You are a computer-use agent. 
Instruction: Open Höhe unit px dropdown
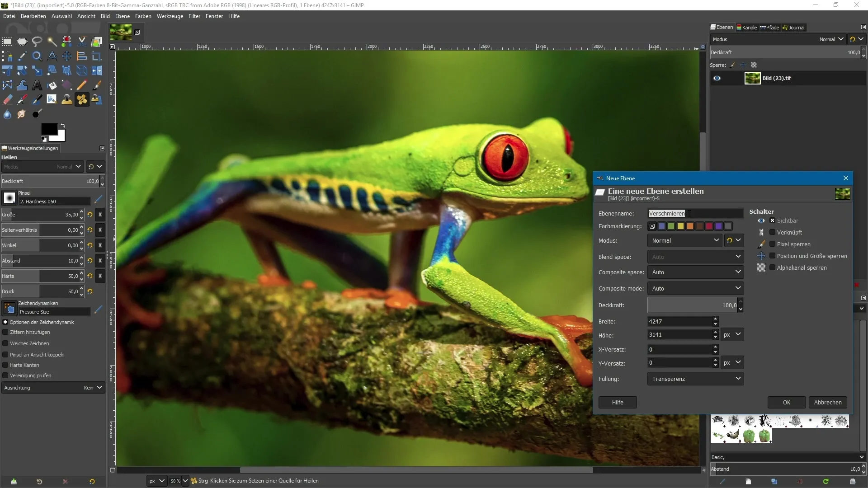732,335
